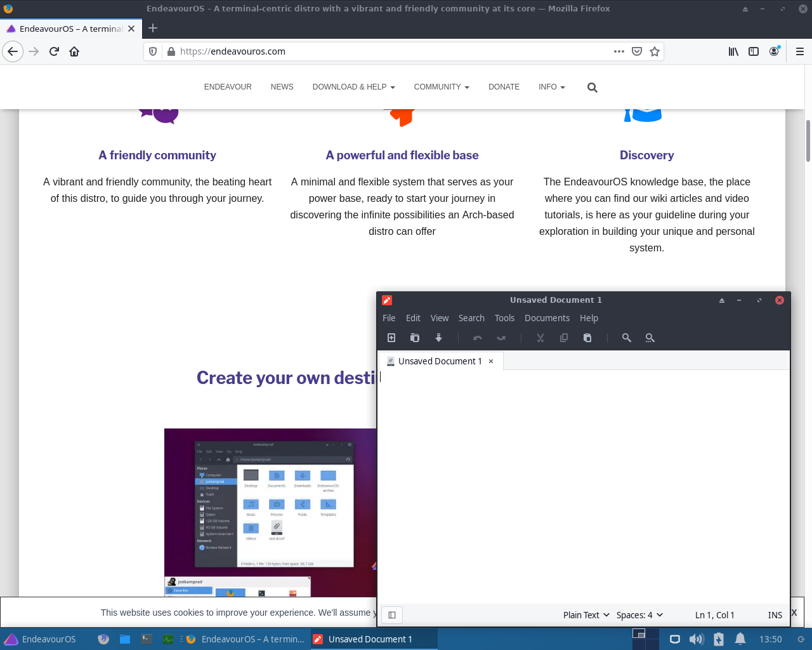The image size is (812, 650).
Task: Open Firefox library icon
Action: point(733,51)
